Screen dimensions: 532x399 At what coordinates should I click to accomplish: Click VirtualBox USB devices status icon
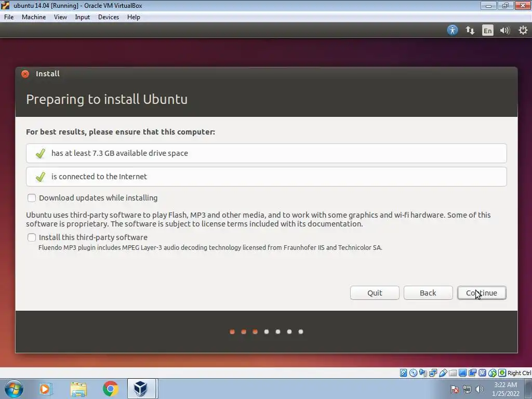coord(443,373)
